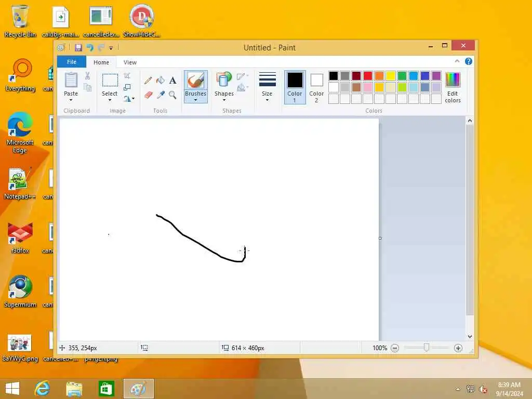The height and width of the screenshot is (399, 532).
Task: Switch to the View tab
Action: (130, 62)
